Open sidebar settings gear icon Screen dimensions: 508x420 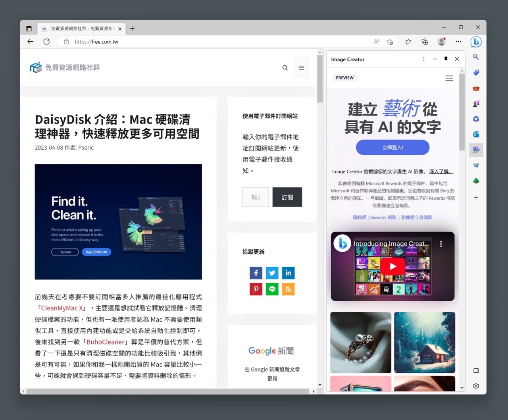click(x=476, y=386)
